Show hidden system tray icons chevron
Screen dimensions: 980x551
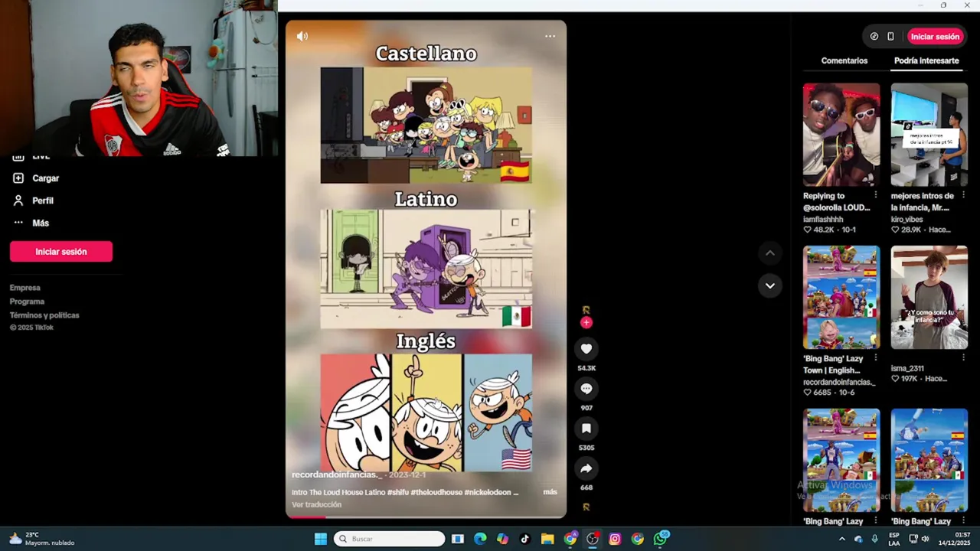842,539
